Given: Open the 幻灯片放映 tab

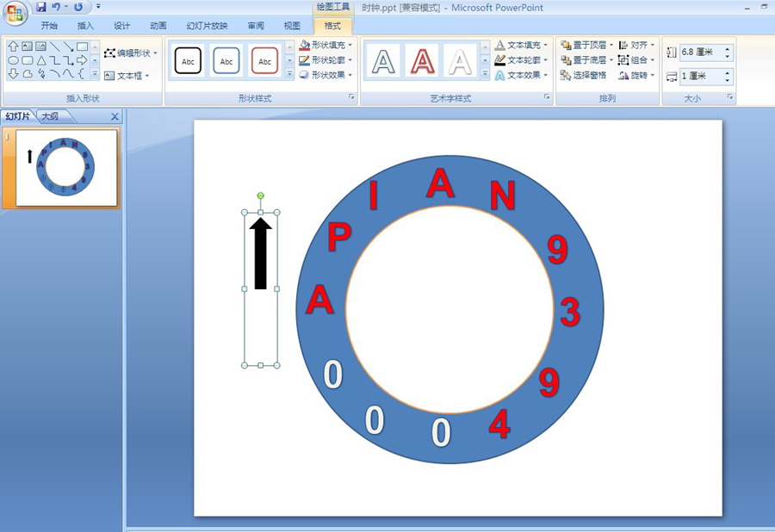Looking at the screenshot, I should 207,26.
